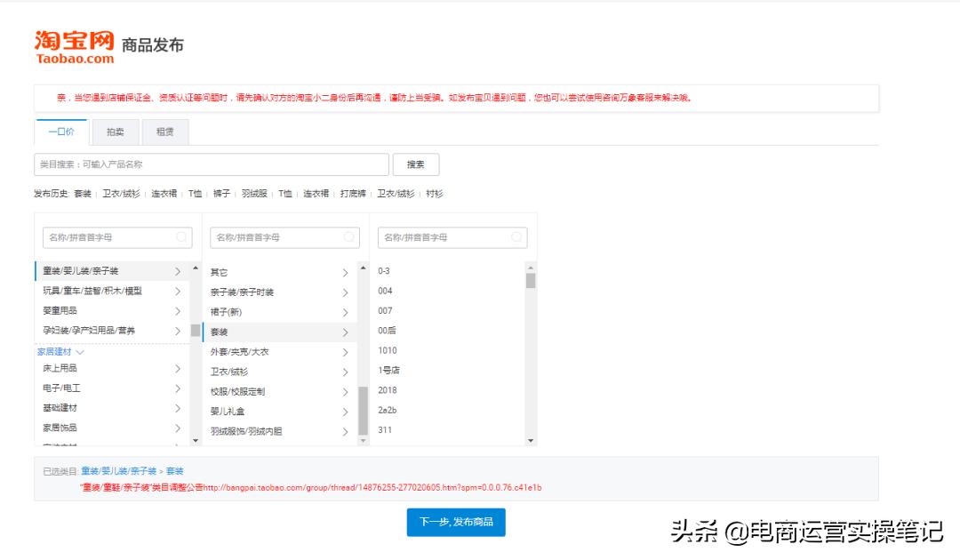Click the magnifier icon in the third category column
960x560 pixels.
point(516,237)
